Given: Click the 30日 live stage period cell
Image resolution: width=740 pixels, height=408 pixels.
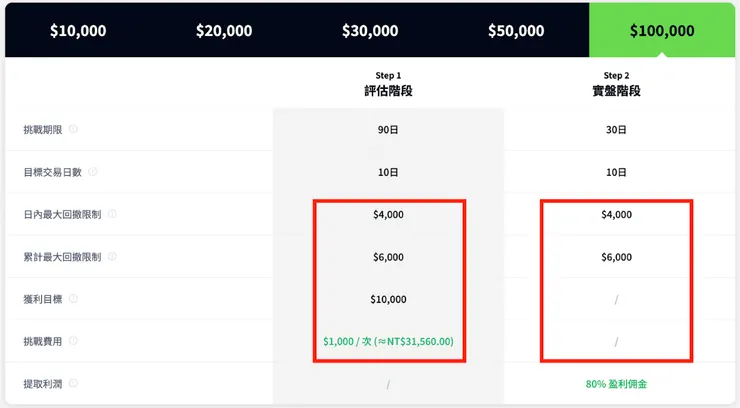Looking at the screenshot, I should [x=616, y=129].
